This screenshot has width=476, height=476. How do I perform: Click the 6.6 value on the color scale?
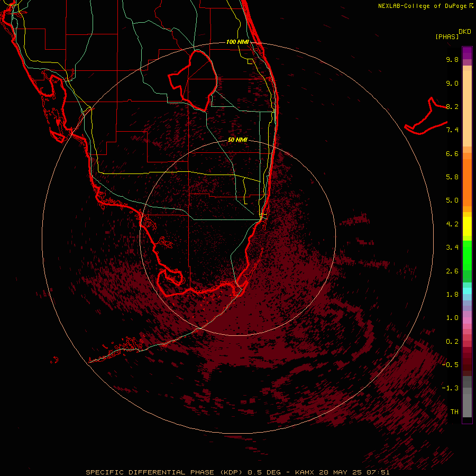coord(452,153)
